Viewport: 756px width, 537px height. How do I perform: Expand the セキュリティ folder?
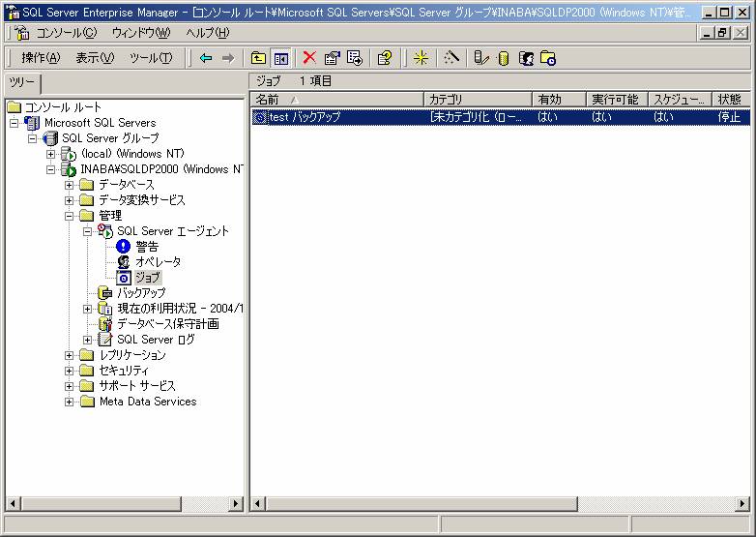[x=69, y=371]
